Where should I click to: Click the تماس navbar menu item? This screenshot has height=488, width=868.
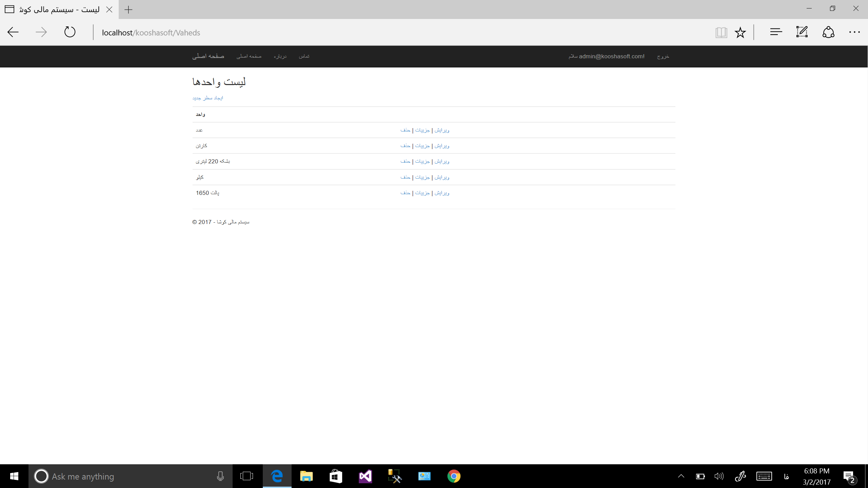click(304, 56)
